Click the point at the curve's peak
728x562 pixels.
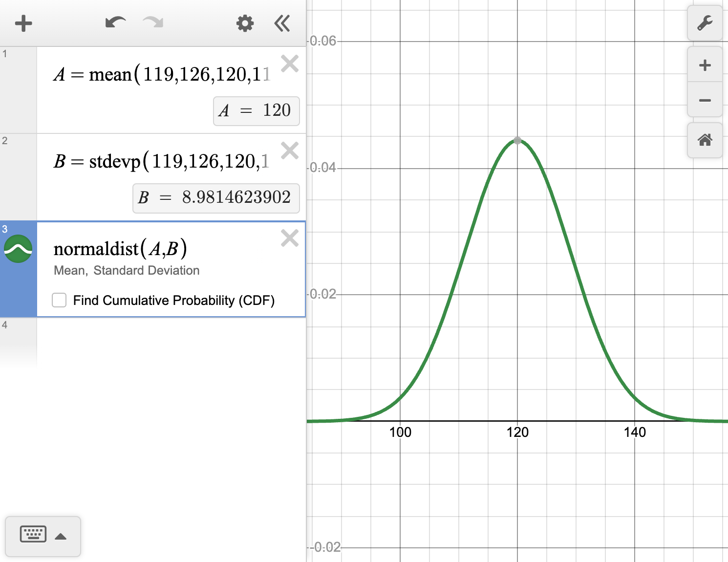(x=517, y=141)
